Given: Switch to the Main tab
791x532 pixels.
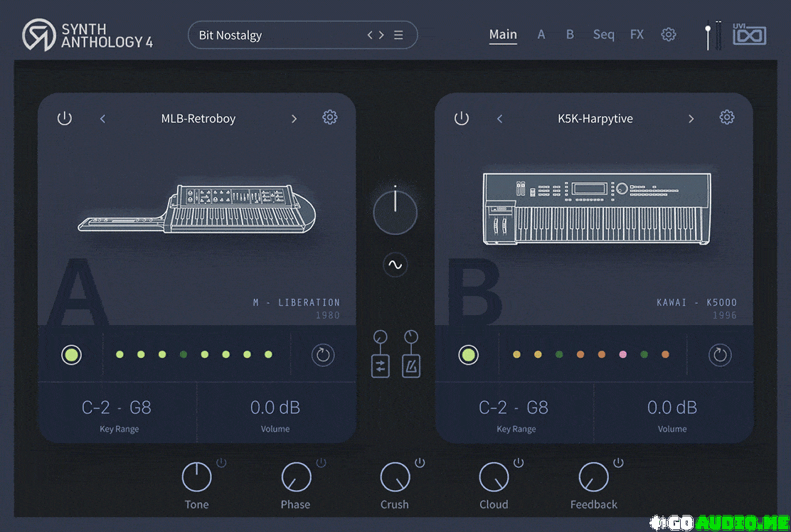Looking at the screenshot, I should click(503, 34).
